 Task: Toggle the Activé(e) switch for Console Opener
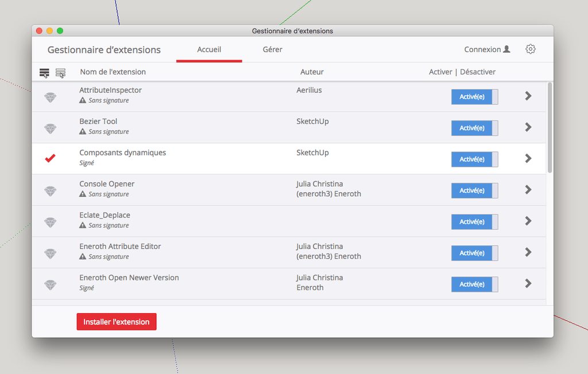click(474, 190)
